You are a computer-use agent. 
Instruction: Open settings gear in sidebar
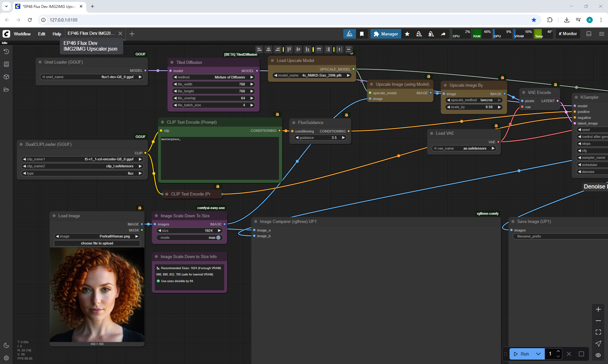(6, 358)
